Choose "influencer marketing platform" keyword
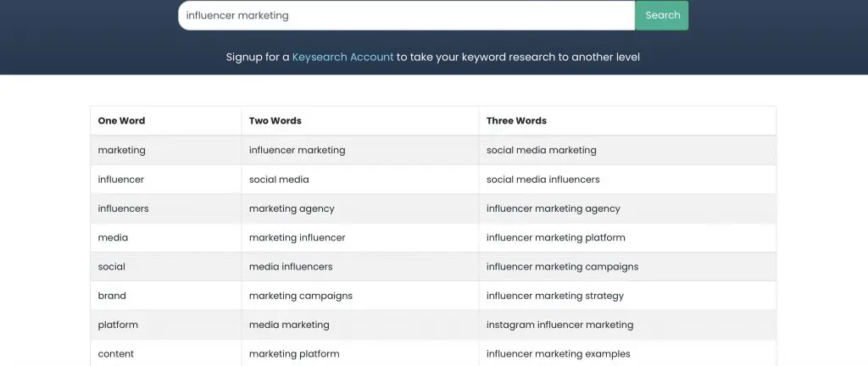 (555, 237)
